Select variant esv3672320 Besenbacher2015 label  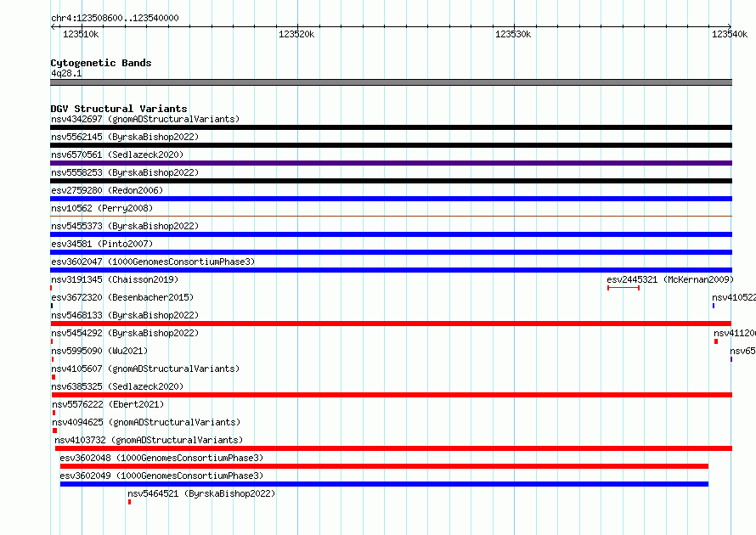pos(122,297)
